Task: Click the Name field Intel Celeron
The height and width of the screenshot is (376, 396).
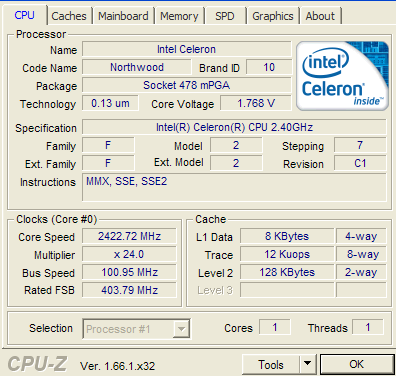Action: coord(187,49)
